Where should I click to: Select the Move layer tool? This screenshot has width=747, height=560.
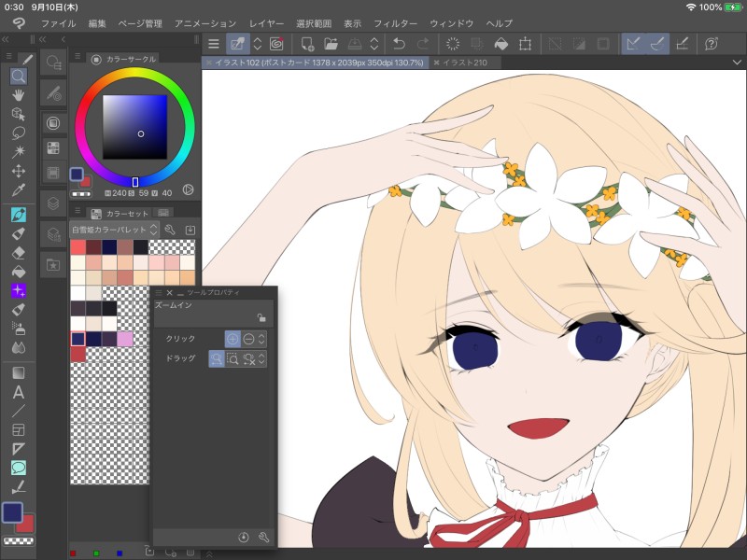(x=18, y=171)
